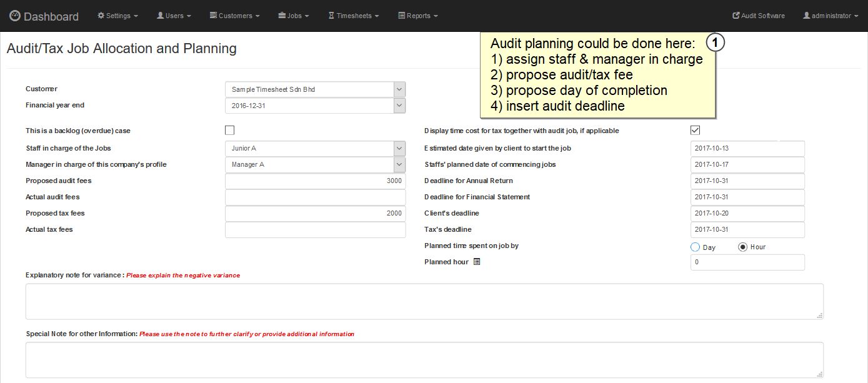Open the administrator account menu
Screen dimensions: 868x383
(831, 16)
